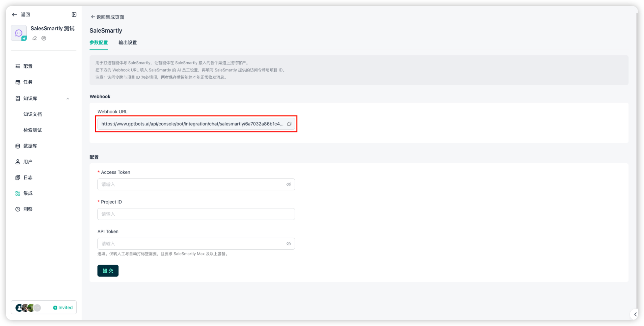Image resolution: width=644 pixels, height=326 pixels.
Task: Copy the Webhook URL with the copy icon
Action: [x=289, y=124]
